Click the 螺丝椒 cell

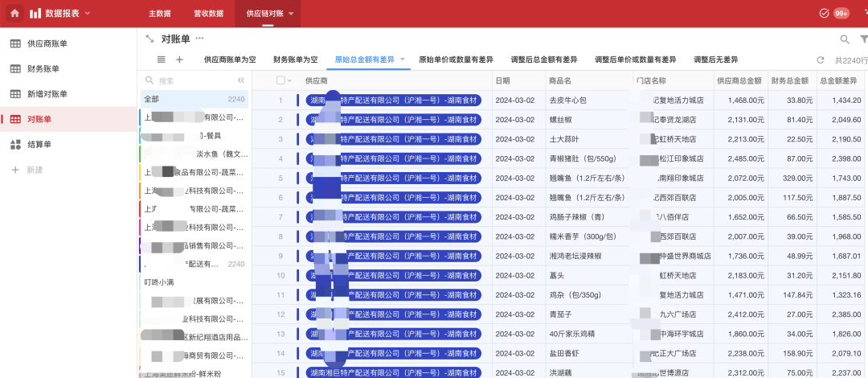point(590,120)
